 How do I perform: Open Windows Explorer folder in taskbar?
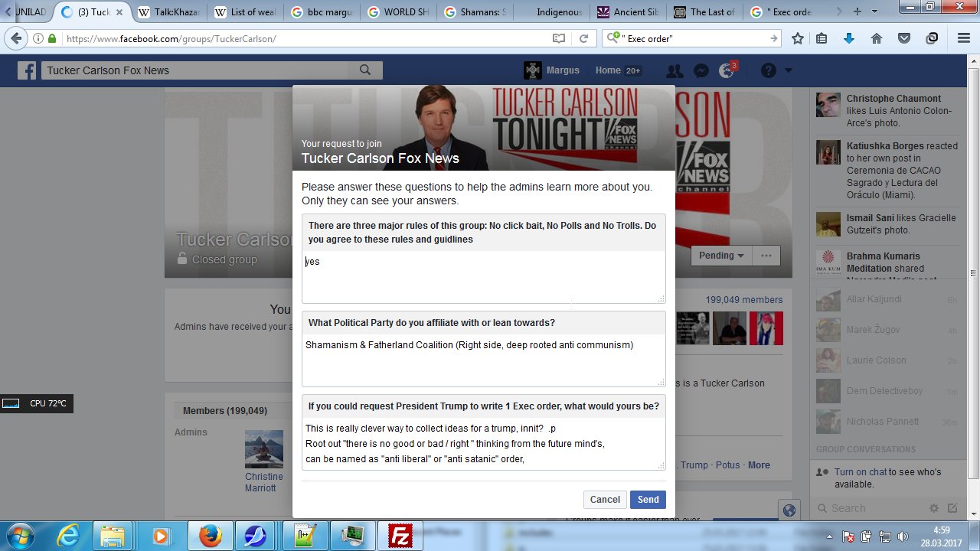click(113, 536)
